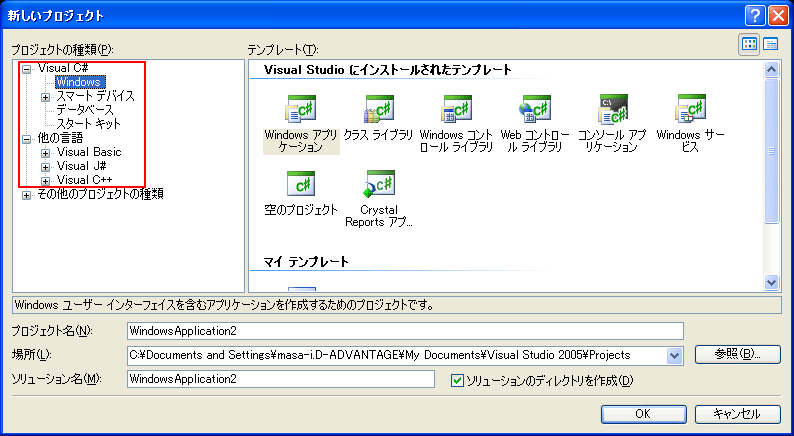
Task: Select the Visual C# root item
Action: tap(64, 68)
